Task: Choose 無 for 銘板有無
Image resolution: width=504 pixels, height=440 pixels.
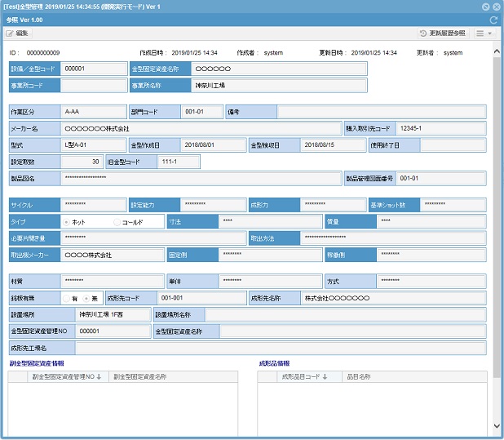Action: pos(86,298)
